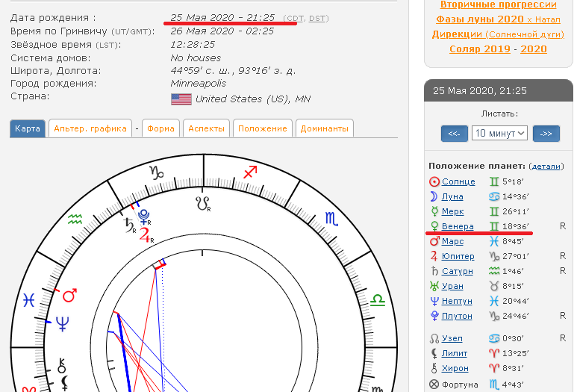Click the No houses value
The height and width of the screenshot is (392, 577).
(x=196, y=57)
